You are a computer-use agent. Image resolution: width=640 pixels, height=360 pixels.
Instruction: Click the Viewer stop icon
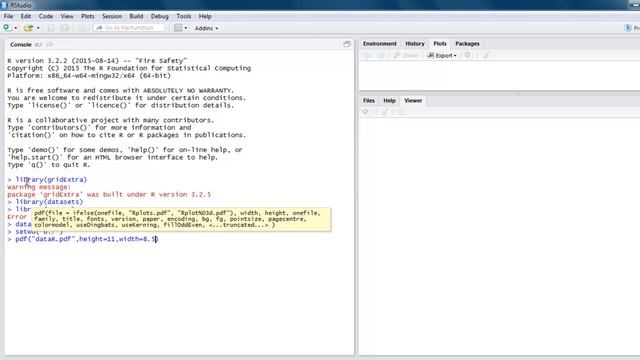(x=365, y=112)
